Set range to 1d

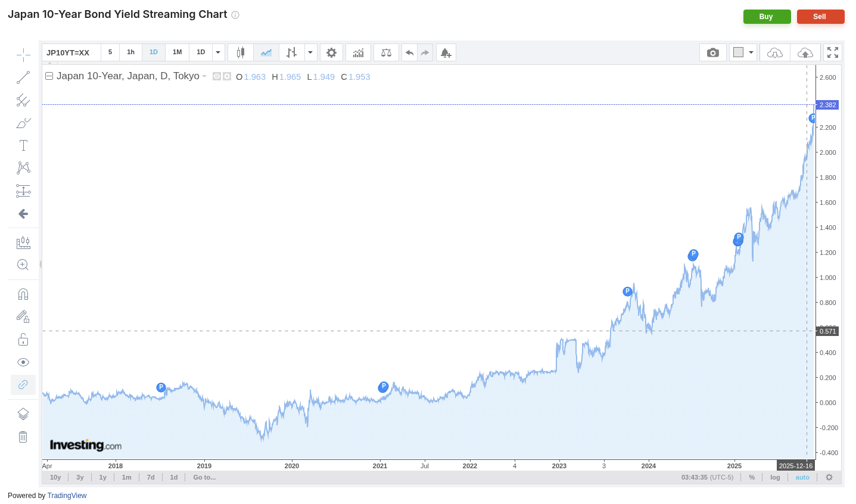point(174,477)
